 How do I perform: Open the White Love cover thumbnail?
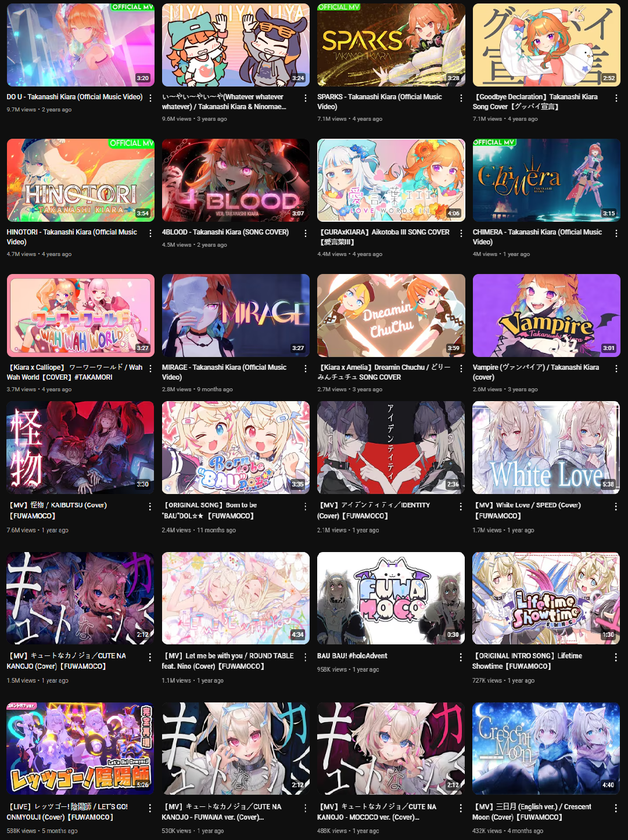(x=546, y=448)
